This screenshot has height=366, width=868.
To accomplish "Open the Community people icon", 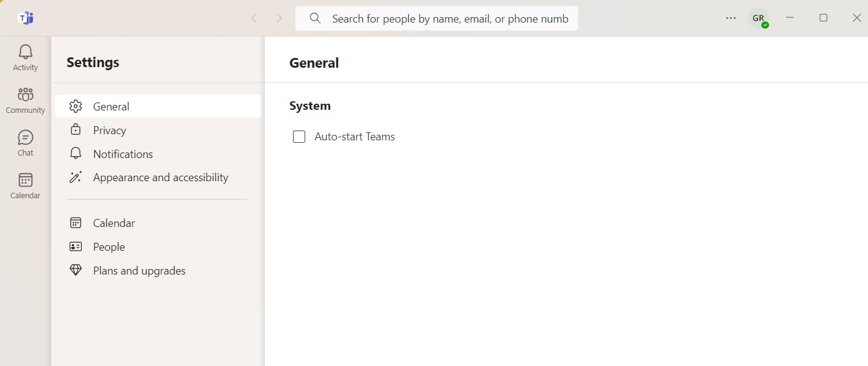I will [26, 95].
